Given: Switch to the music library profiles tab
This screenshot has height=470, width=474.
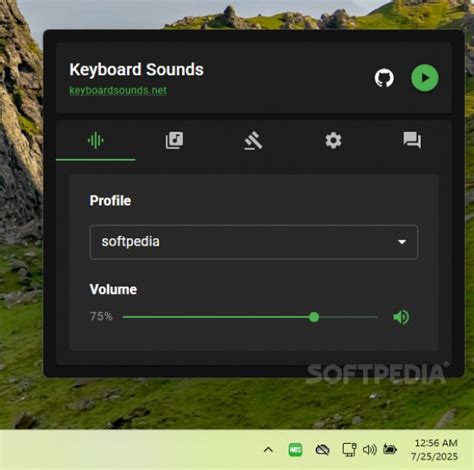Looking at the screenshot, I should click(174, 140).
